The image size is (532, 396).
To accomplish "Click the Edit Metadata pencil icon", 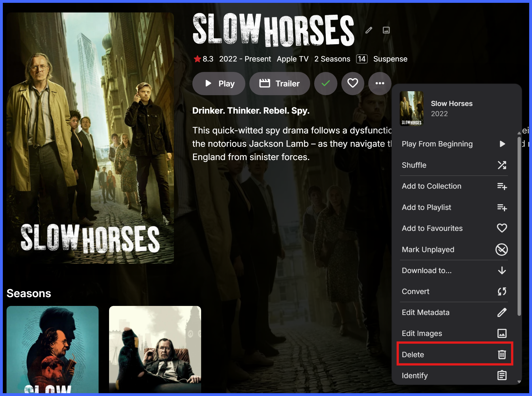I will tap(502, 312).
